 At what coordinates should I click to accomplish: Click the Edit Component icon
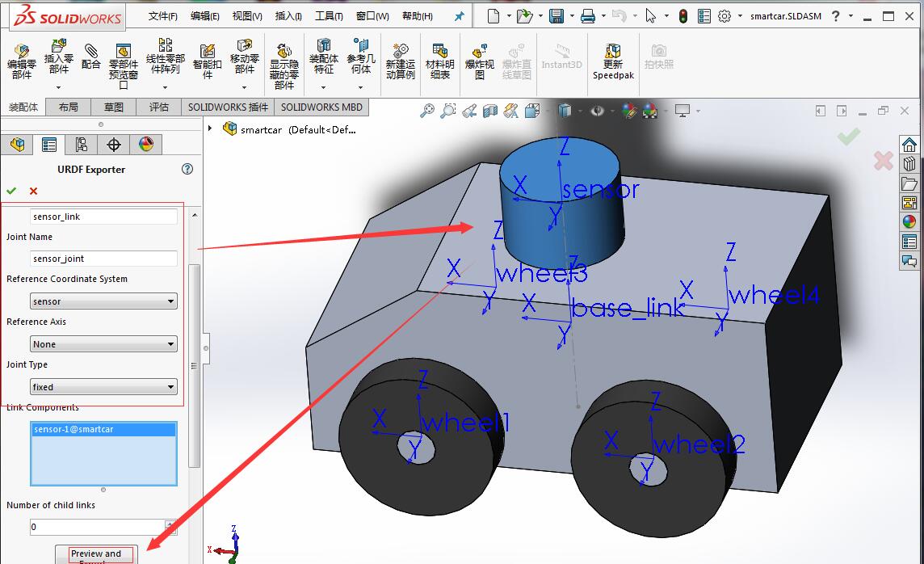click(x=21, y=50)
